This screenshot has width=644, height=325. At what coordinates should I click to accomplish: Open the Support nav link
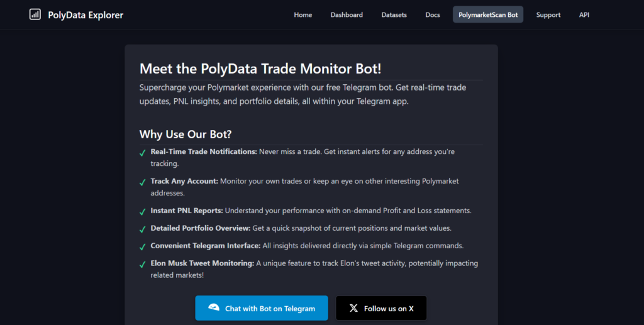pyautogui.click(x=548, y=15)
